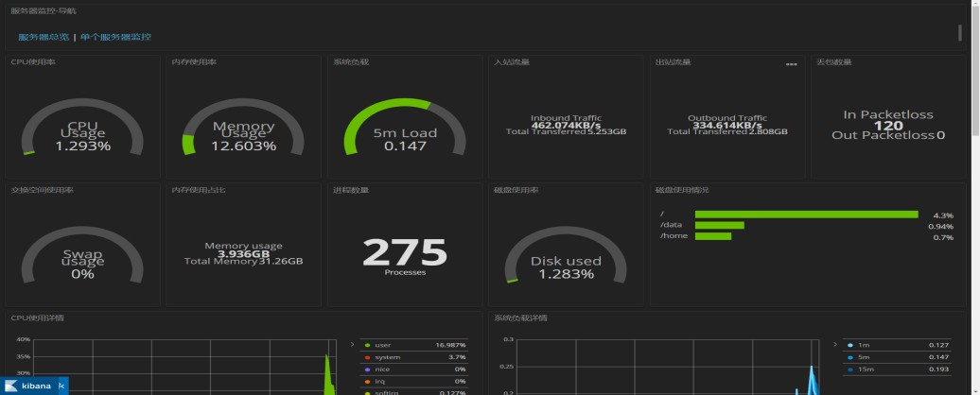
Task: Click the 入站流量 panel title
Action: coord(512,61)
